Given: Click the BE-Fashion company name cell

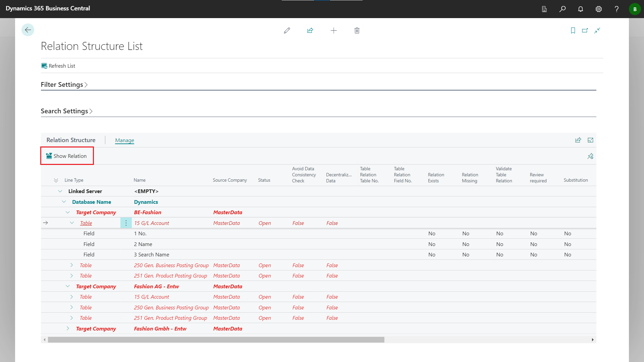Looking at the screenshot, I should click(148, 213).
